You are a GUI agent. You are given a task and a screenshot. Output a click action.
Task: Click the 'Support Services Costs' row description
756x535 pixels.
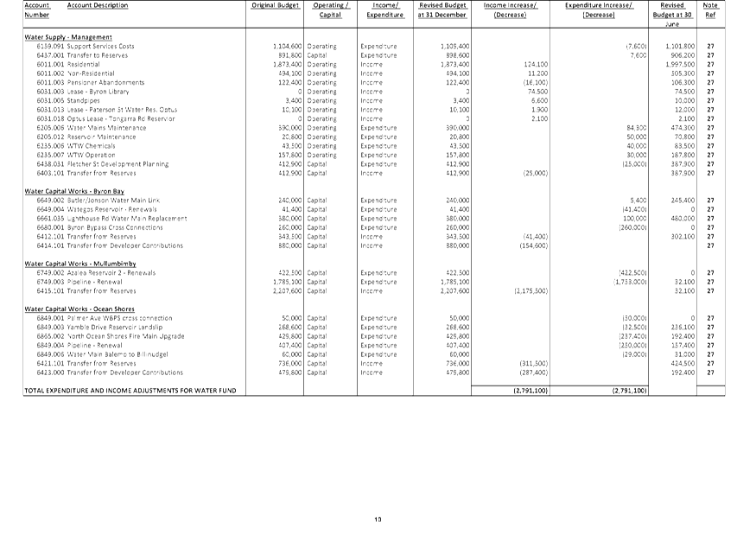[100, 47]
